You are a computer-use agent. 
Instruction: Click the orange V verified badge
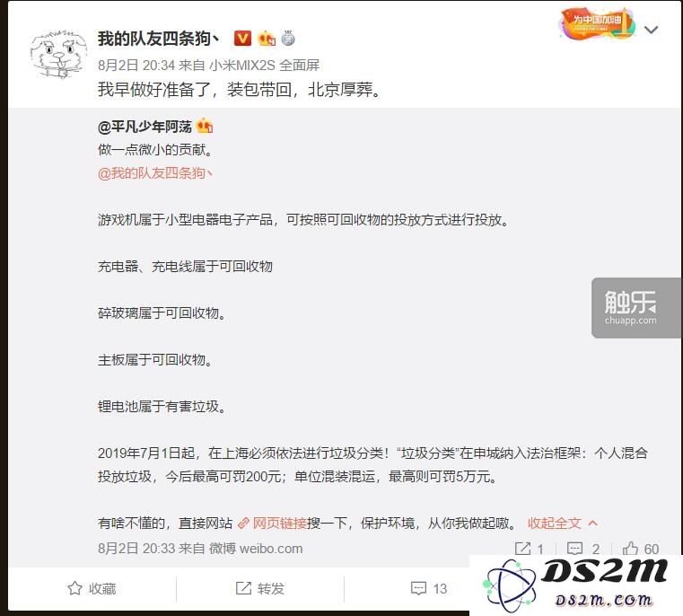point(242,39)
